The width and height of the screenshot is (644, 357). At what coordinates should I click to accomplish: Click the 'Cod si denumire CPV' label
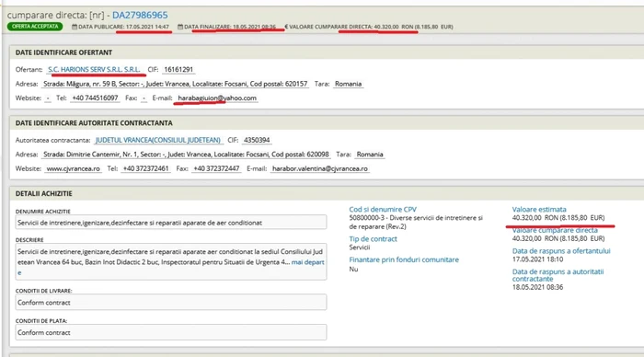point(383,209)
